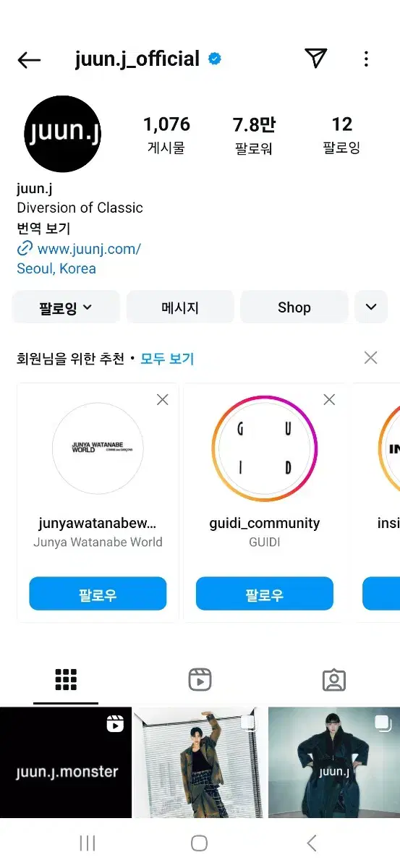View the 7.8만 followers list

tap(254, 135)
